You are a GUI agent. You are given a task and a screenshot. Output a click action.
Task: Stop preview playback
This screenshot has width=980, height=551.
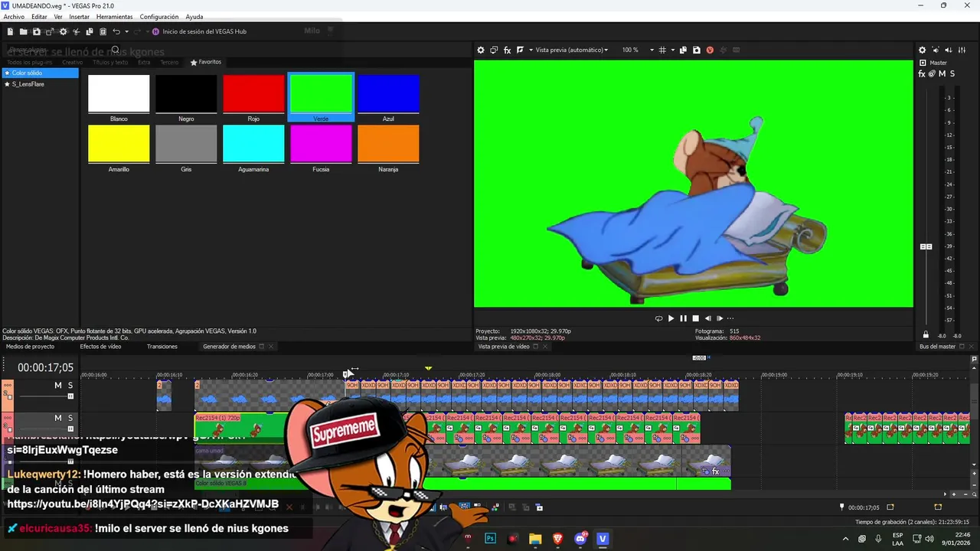pos(695,318)
